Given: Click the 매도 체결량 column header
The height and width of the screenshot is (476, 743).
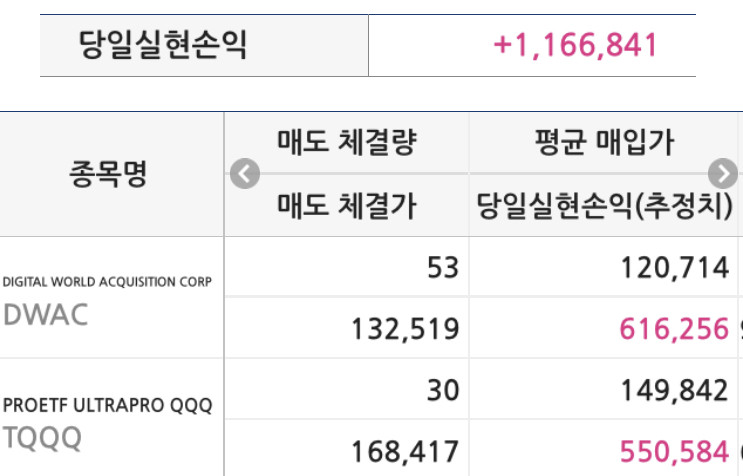Looking at the screenshot, I should (347, 142).
